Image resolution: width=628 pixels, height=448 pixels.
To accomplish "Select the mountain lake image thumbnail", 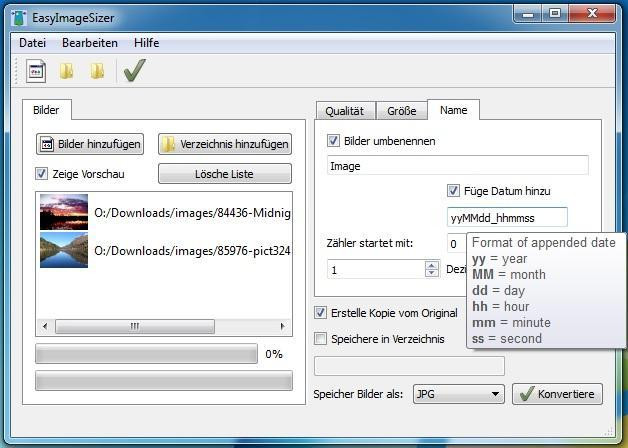I will tap(64, 250).
